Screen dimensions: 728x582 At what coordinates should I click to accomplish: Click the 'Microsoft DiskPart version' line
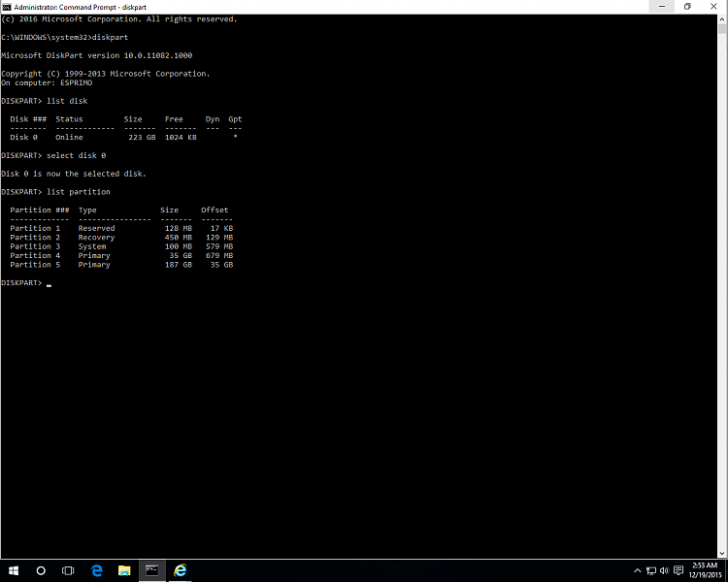tap(96, 55)
